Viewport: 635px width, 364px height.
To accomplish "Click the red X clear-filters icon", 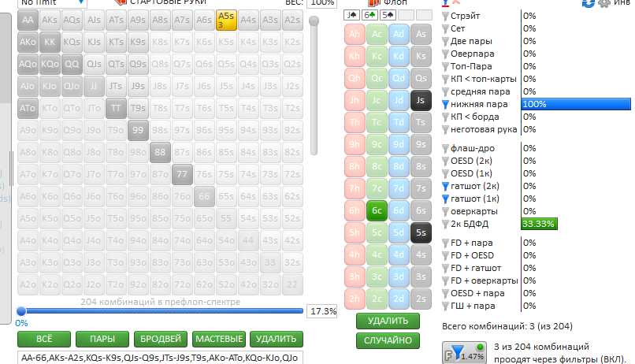I will click(x=456, y=2).
